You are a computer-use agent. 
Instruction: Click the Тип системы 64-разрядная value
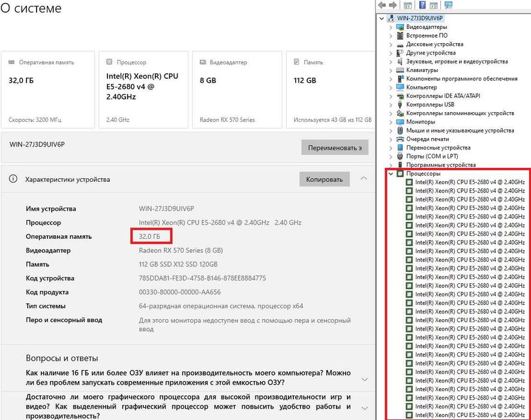point(221,306)
